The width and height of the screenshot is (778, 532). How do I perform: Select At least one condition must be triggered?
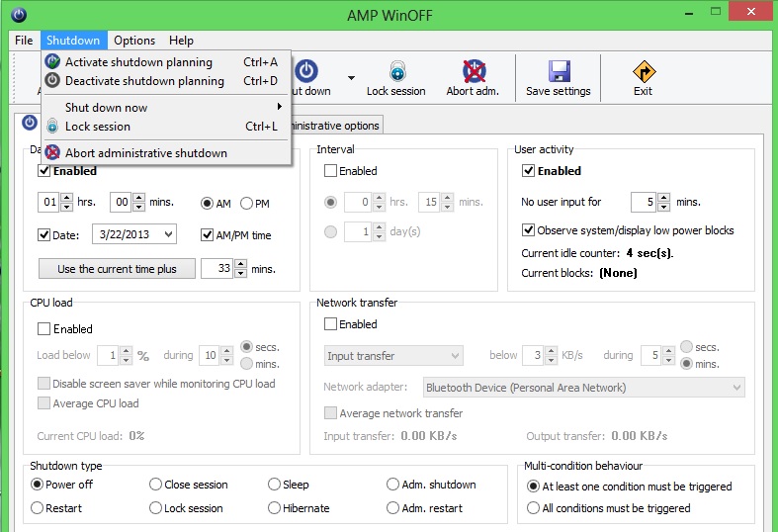tap(534, 486)
